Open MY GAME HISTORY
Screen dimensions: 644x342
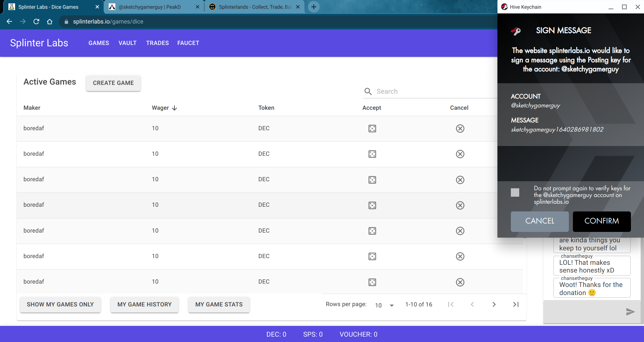click(145, 304)
